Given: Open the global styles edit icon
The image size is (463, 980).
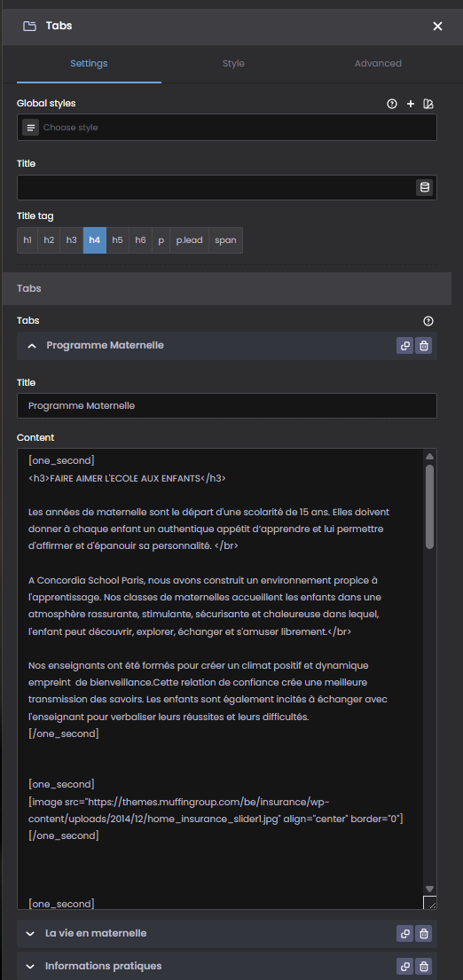Looking at the screenshot, I should pyautogui.click(x=428, y=104).
